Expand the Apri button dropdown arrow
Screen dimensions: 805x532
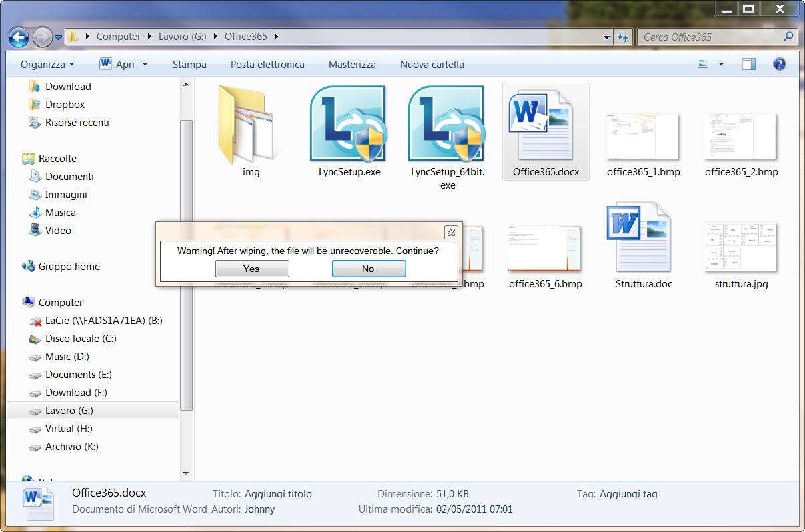pyautogui.click(x=145, y=65)
